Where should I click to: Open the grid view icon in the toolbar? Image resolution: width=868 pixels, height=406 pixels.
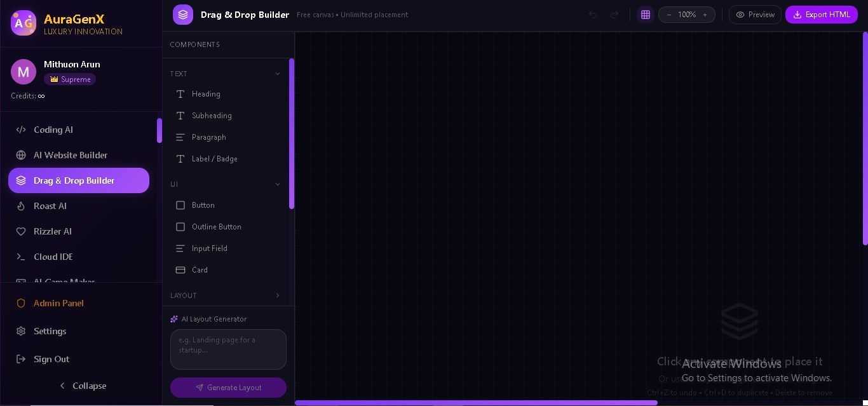[x=646, y=15]
